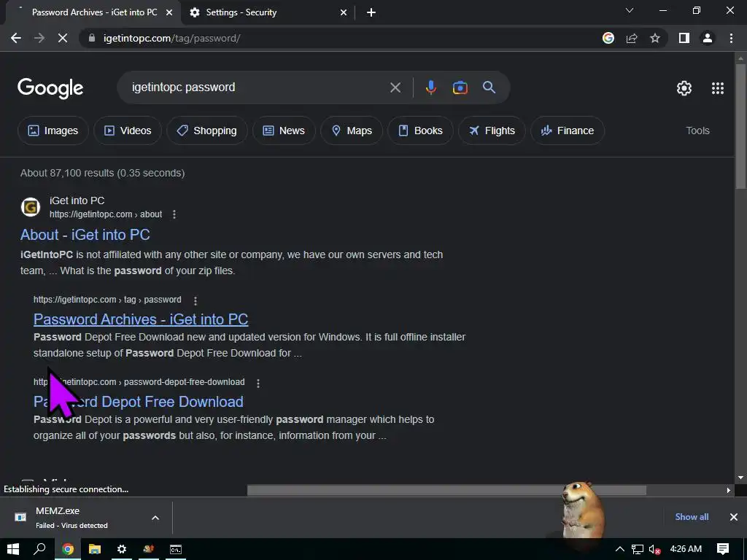Toggle Chrome side panel
This screenshot has height=560, width=747.
684,38
